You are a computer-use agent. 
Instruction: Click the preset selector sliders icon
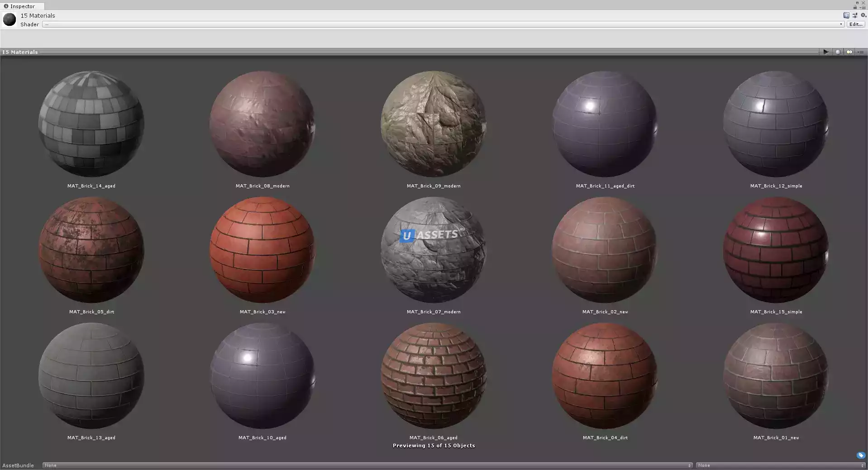click(855, 15)
